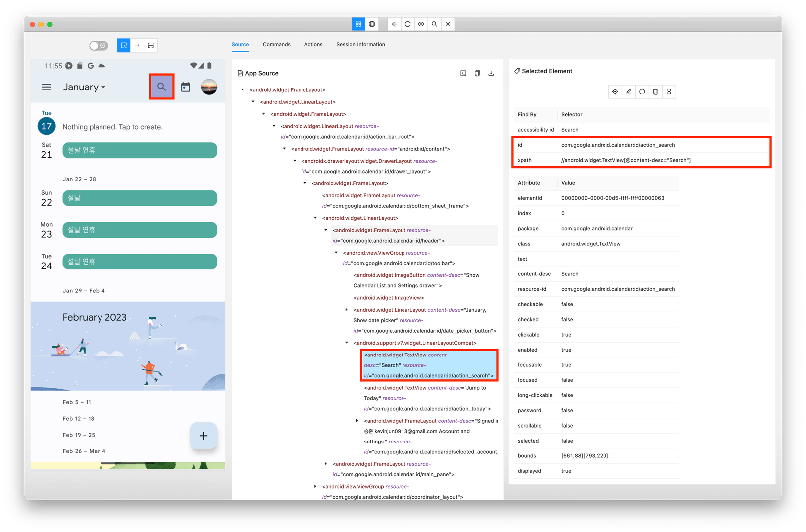Screen dimensions: 806x532
Task: Collapse the LinearLayoutCompat node
Action: click(347, 343)
